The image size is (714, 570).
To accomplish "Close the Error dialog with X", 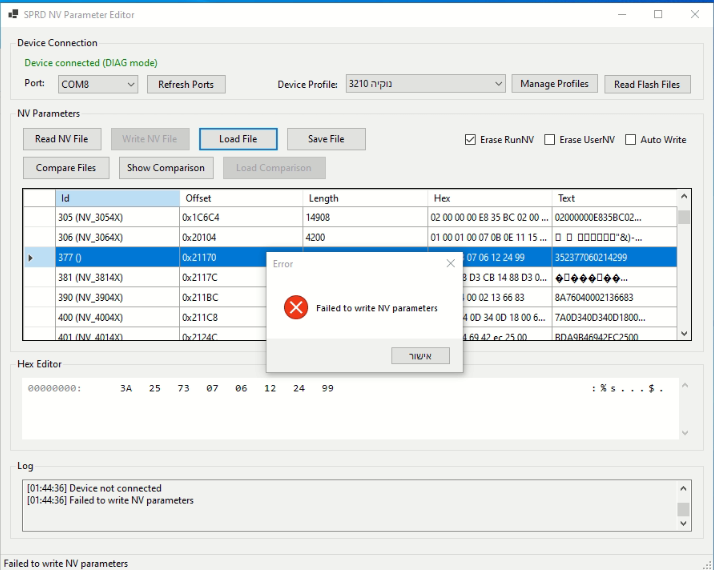I will coord(449,264).
